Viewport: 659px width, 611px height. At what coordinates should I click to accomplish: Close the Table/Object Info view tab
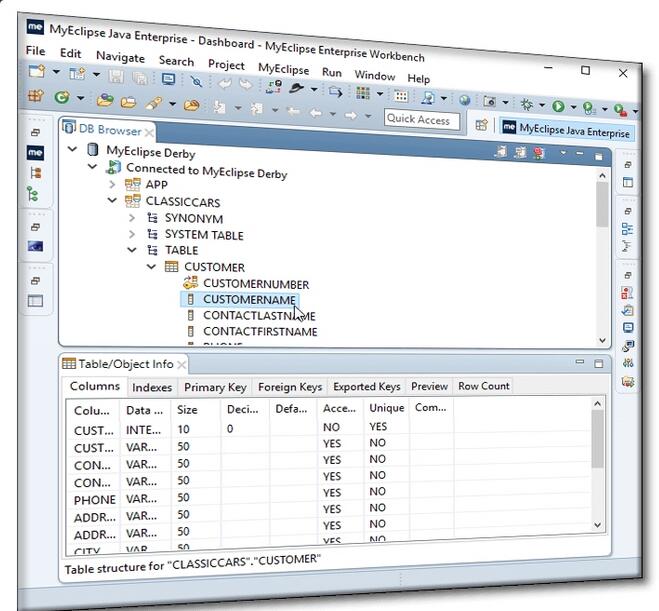point(182,365)
